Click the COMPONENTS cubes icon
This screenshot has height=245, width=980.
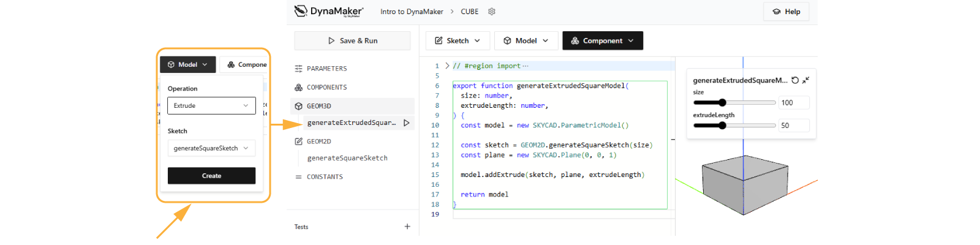(298, 88)
